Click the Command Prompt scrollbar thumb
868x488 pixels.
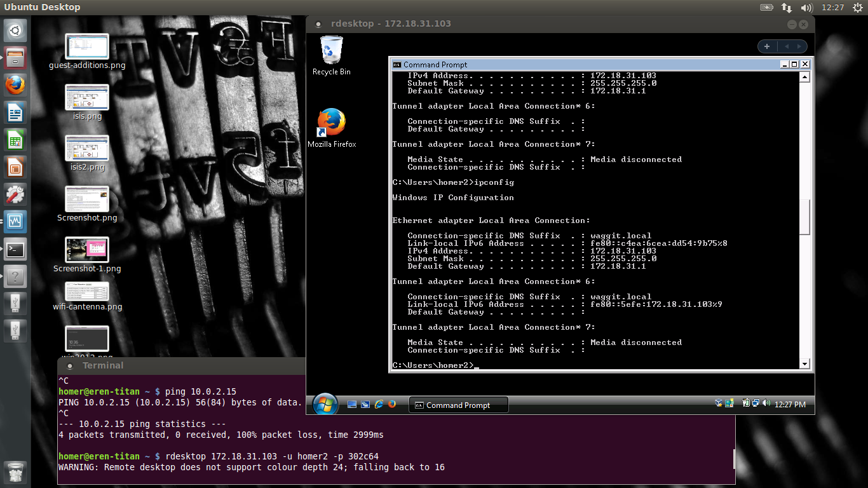pyautogui.click(x=804, y=217)
